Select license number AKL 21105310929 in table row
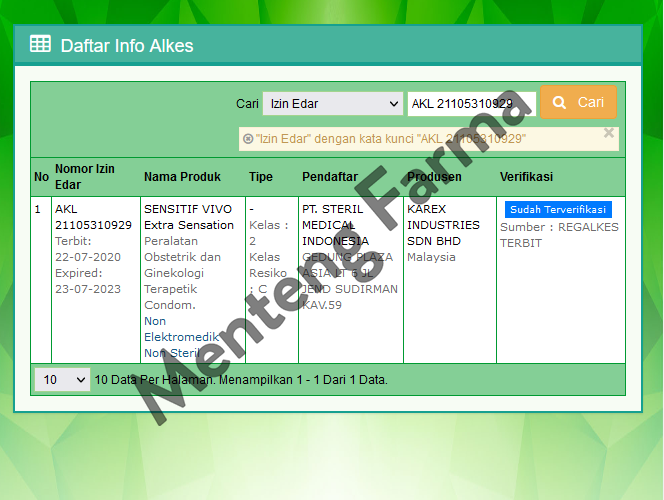 point(92,217)
